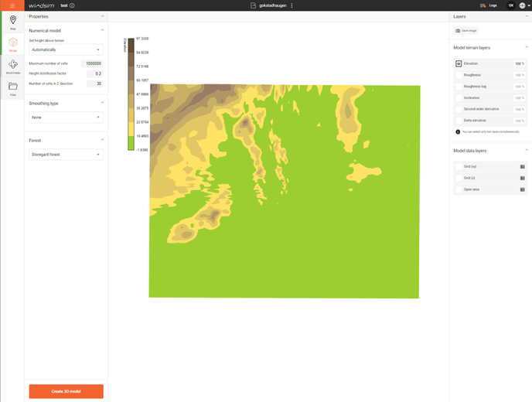Screen dimensions: 532x402
Task: Open the Smoothing type dropdown
Action: click(66, 118)
